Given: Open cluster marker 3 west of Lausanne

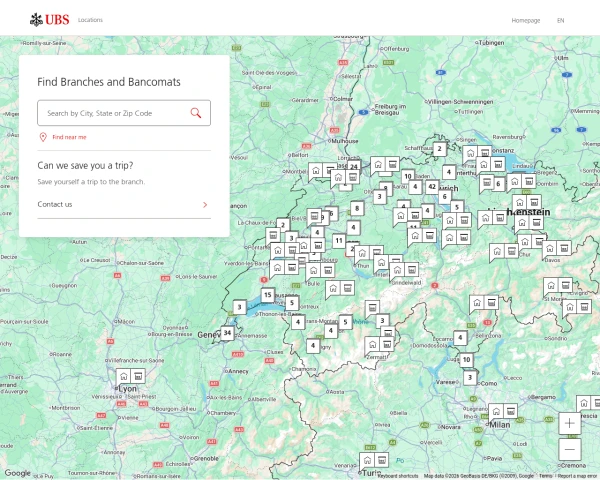Looking at the screenshot, I should 240,307.
